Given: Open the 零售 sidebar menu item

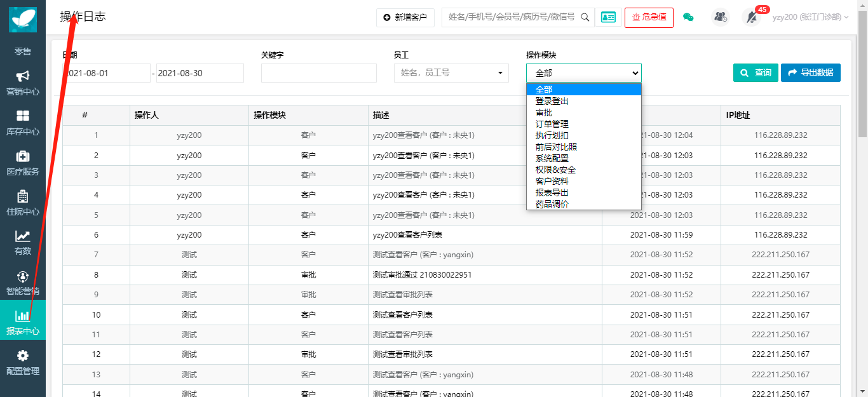Looking at the screenshot, I should (23, 51).
